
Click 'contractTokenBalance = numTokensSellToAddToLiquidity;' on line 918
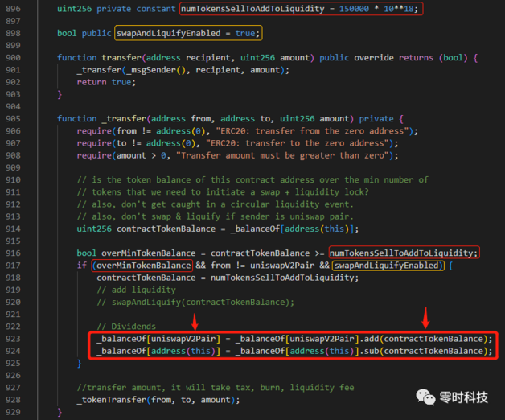click(x=228, y=278)
